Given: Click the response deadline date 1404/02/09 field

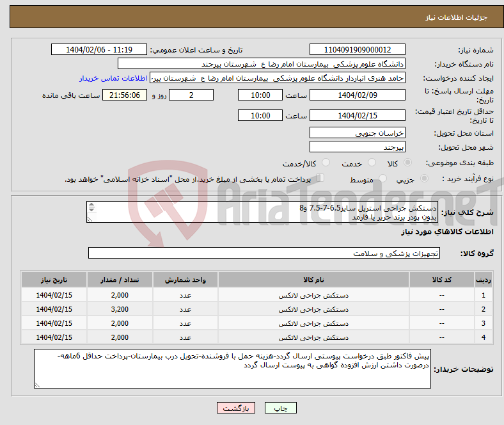Looking at the screenshot, I should click(357, 95).
